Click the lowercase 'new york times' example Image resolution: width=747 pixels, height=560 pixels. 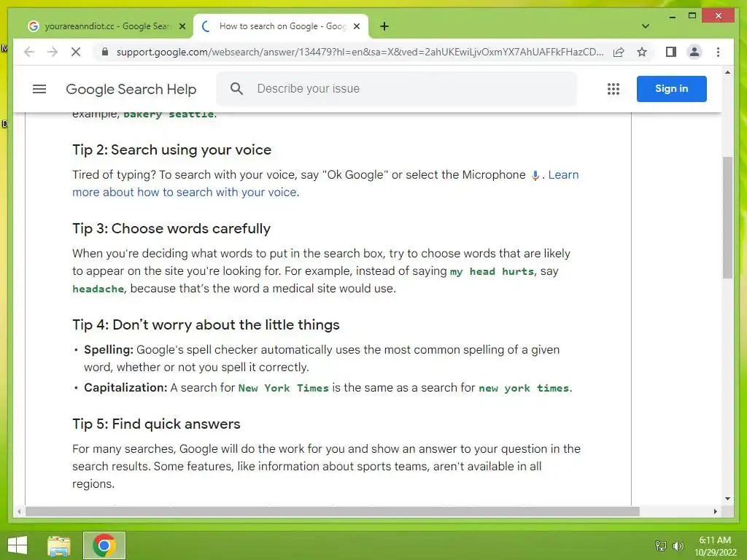pyautogui.click(x=524, y=388)
